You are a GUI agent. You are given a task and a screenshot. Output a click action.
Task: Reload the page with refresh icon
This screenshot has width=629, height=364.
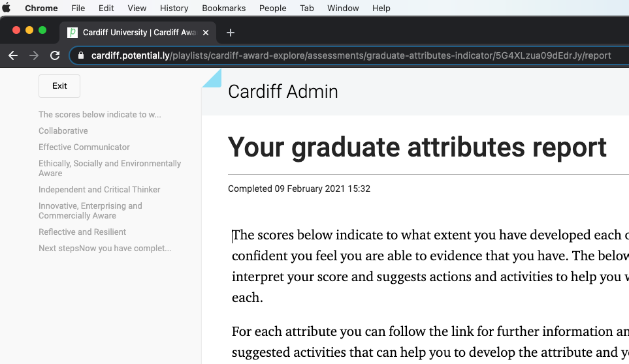click(55, 55)
